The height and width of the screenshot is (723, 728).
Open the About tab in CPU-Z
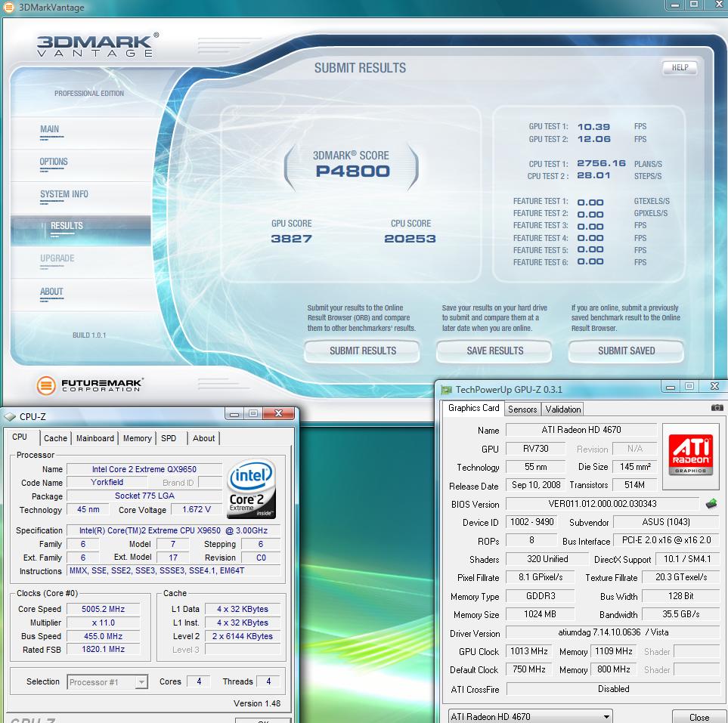point(204,438)
